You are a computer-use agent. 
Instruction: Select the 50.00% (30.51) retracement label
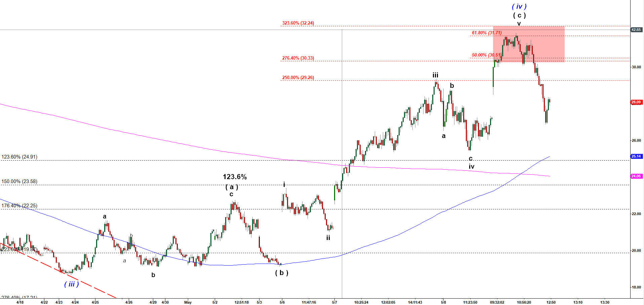tap(486, 55)
